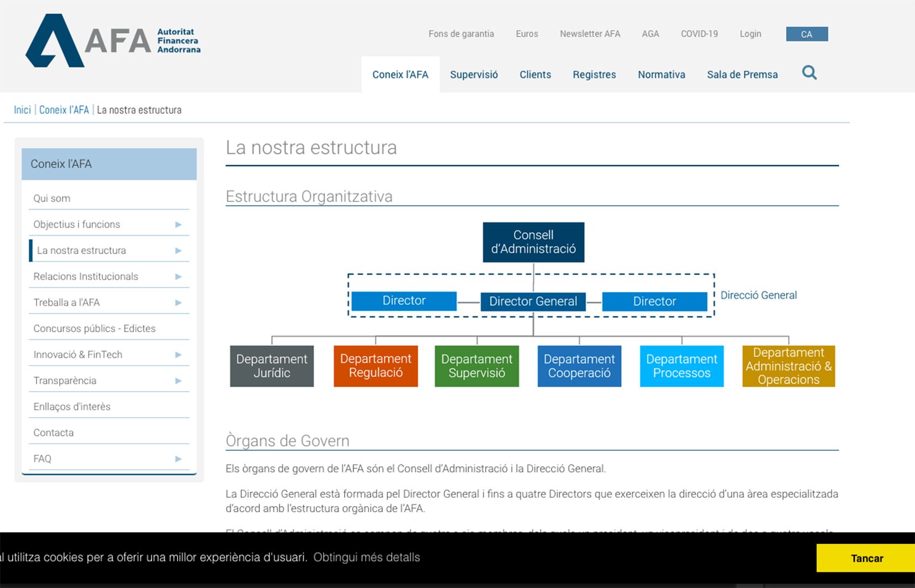915x588 pixels.
Task: Expand the Relacions Institucionals submenu arrow
Action: point(178,277)
